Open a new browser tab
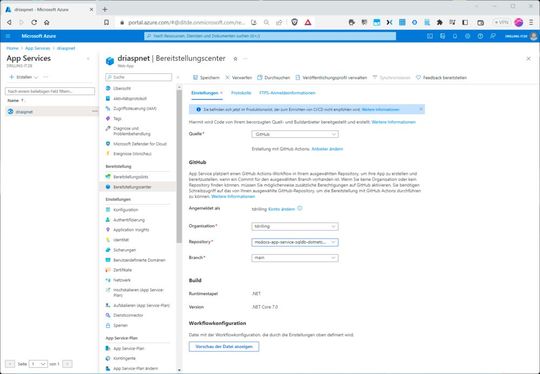Image resolution: width=540 pixels, height=374 pixels. click(x=105, y=9)
